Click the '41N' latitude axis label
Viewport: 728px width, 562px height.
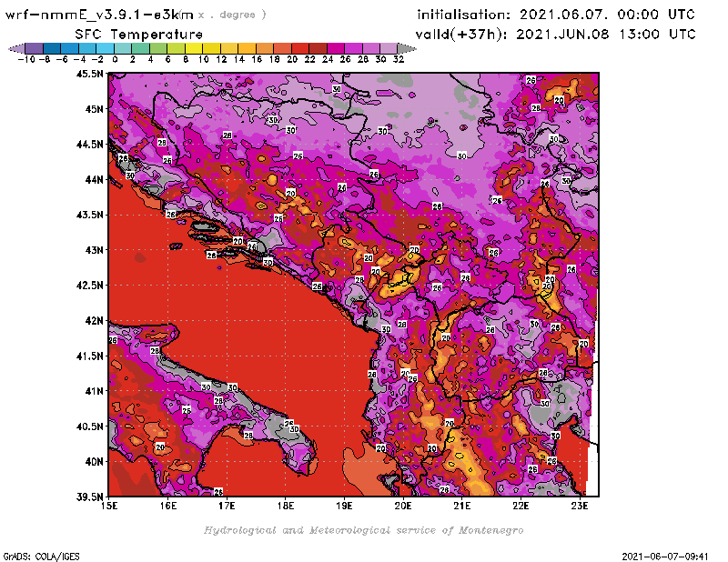[94, 391]
